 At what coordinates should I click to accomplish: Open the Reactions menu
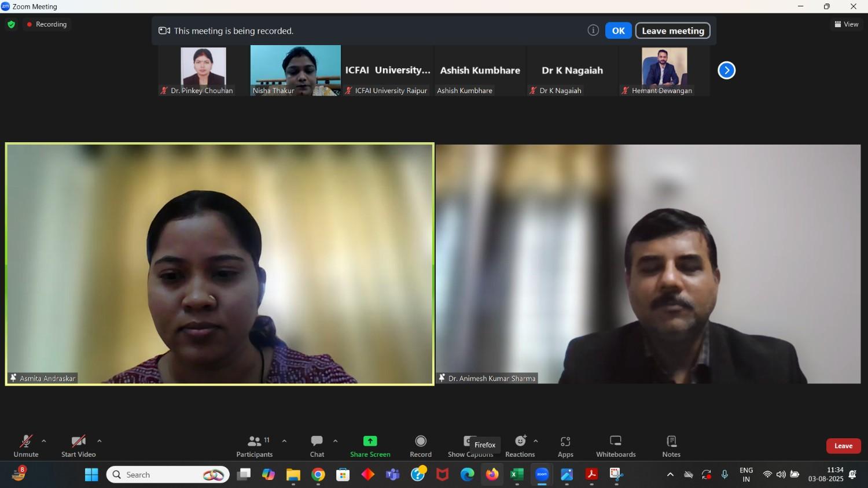pyautogui.click(x=520, y=446)
